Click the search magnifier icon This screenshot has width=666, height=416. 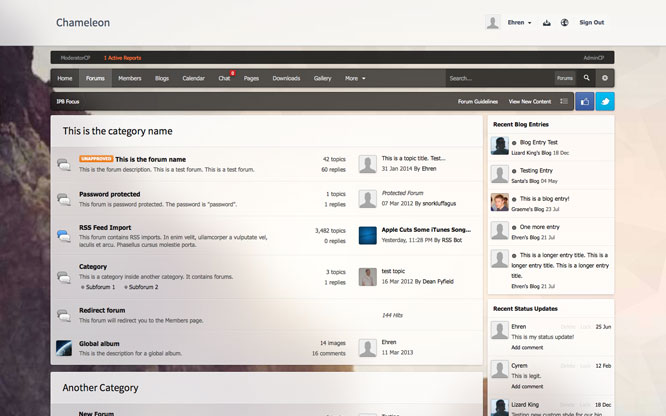pyautogui.click(x=584, y=78)
